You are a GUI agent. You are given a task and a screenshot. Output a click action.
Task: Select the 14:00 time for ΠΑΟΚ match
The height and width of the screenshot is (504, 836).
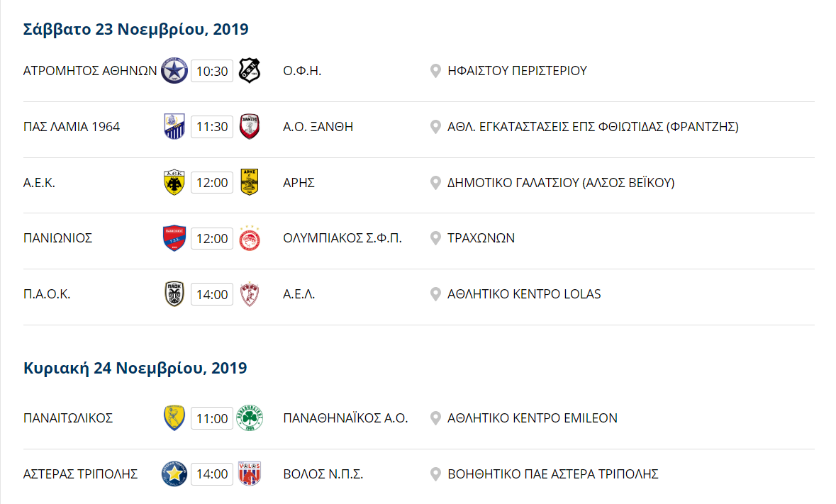click(x=212, y=294)
